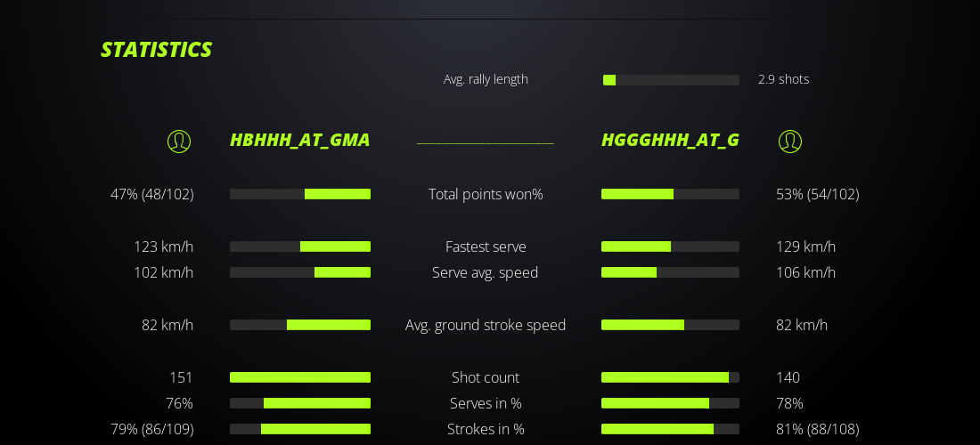
Task: Click left player's serves in % bar
Action: pyautogui.click(x=300, y=403)
